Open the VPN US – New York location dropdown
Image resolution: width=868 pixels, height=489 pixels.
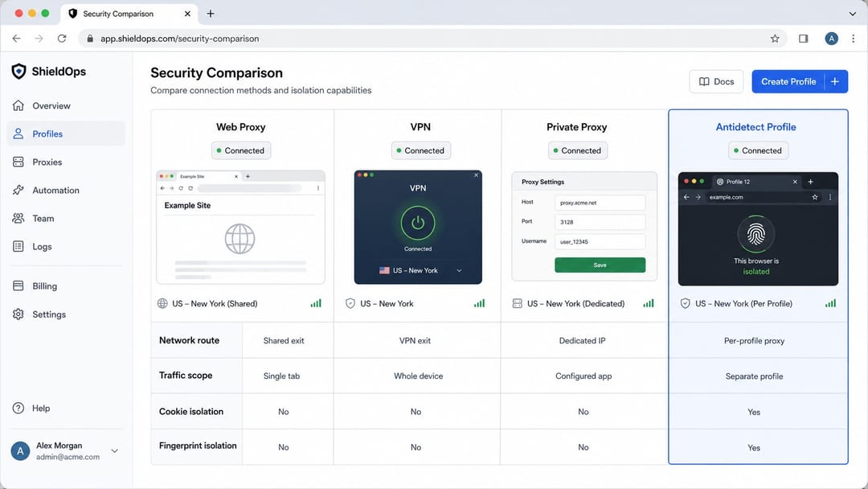(420, 271)
